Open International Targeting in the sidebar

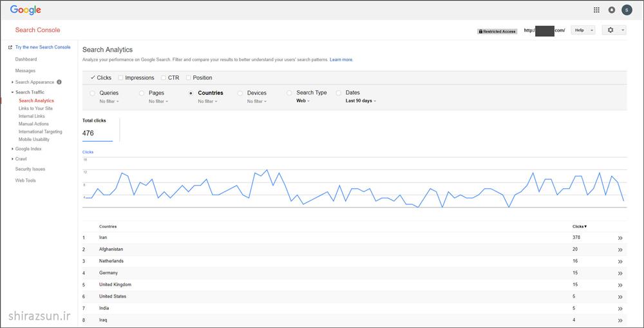click(40, 131)
